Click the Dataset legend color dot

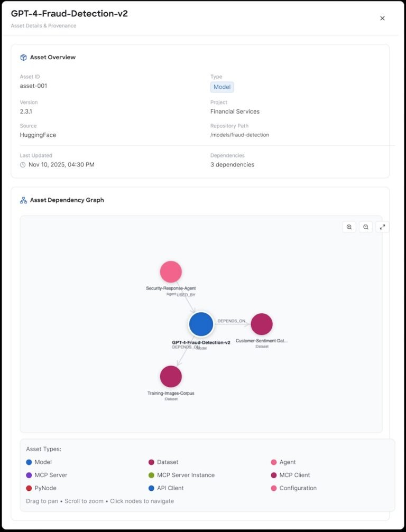[x=152, y=462]
